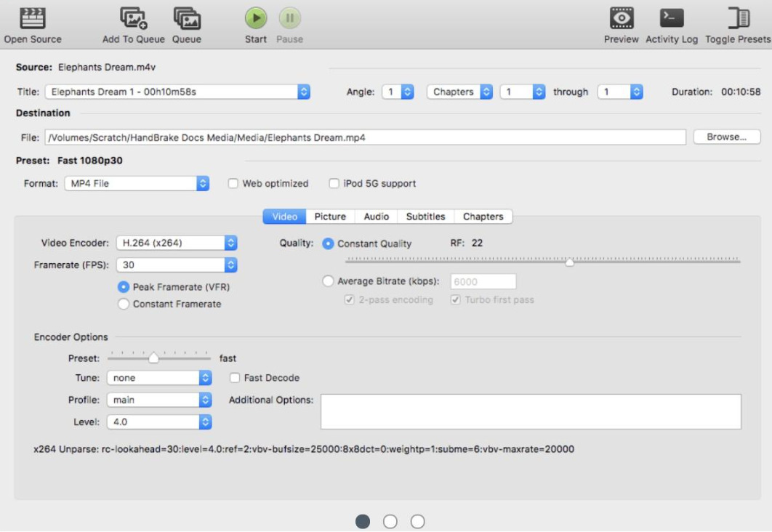Show the Activity Log terminal icon
This screenshot has width=772, height=532.
(x=671, y=18)
